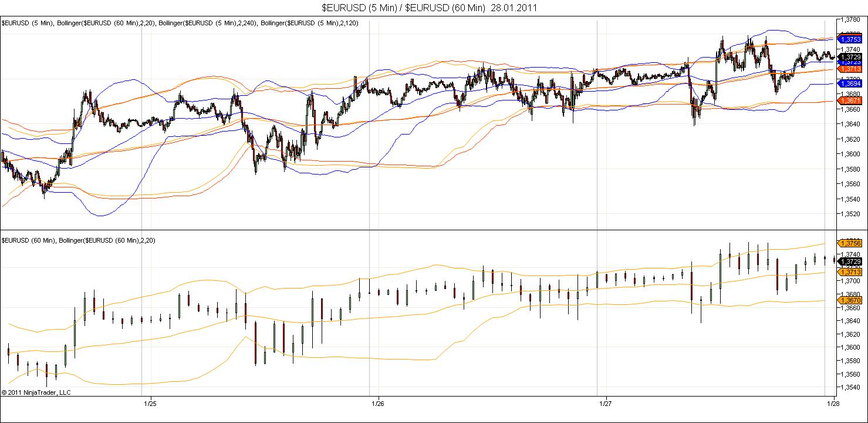Viewport: 868px width, 423px height.
Task: Click the 1,3680 label in the 5 Min panel
Action: click(852, 94)
